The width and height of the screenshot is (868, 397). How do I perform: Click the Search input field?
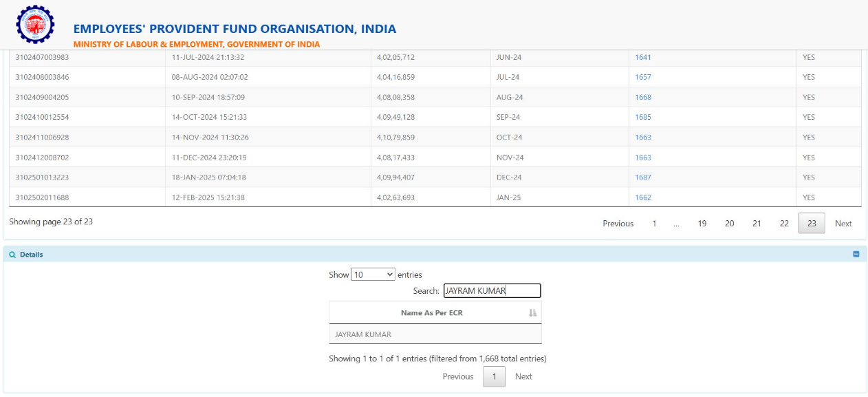(x=492, y=291)
